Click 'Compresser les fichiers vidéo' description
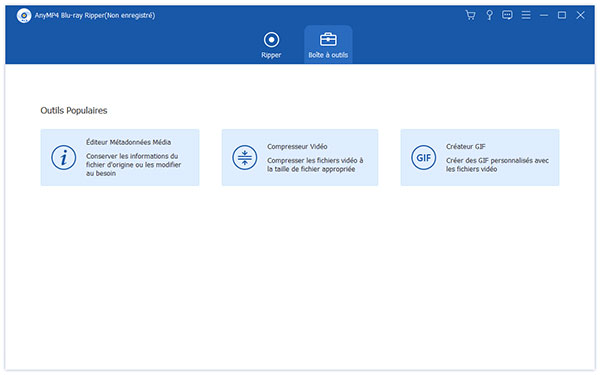 (x=315, y=165)
